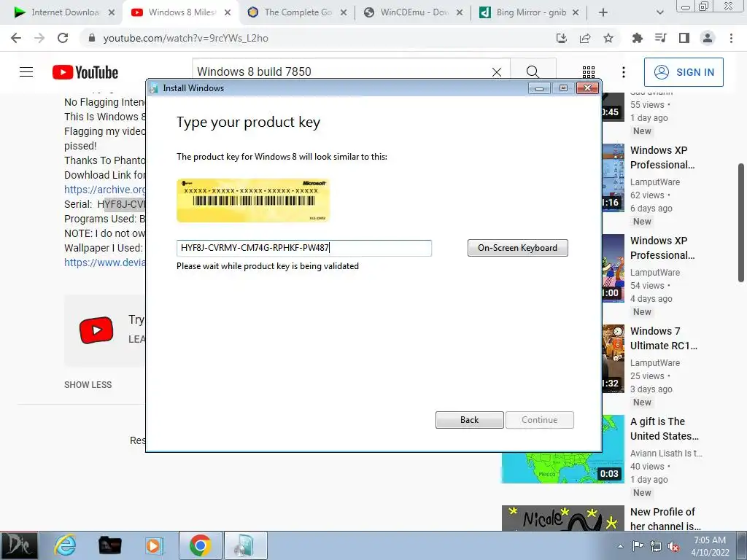Click the share page icon in address bar
Viewport: 747px width, 560px height.
pyautogui.click(x=585, y=38)
